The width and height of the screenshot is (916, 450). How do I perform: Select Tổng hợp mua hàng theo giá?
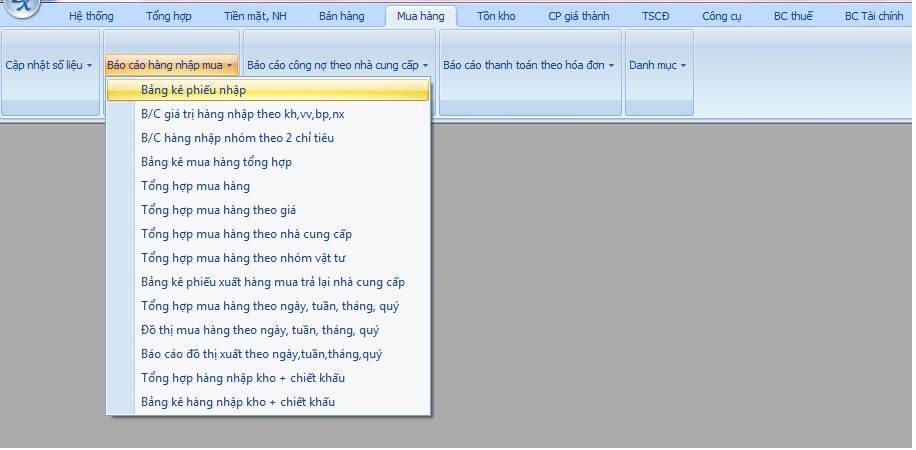(x=218, y=210)
